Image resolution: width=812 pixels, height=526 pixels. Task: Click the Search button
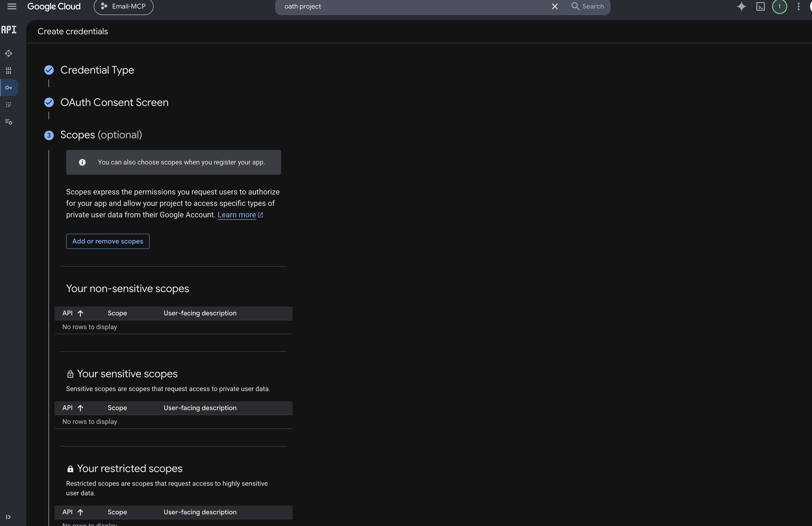click(x=587, y=6)
